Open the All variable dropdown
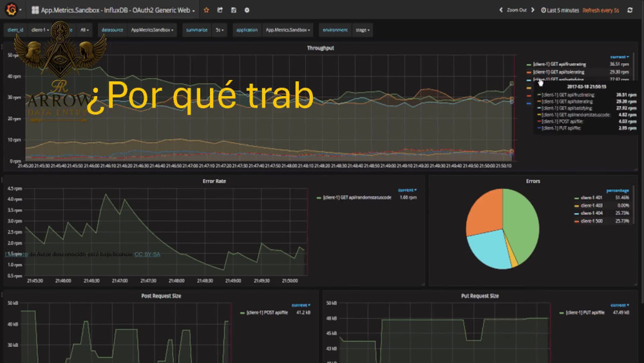Viewport: 644px width, 363px height. pyautogui.click(x=84, y=30)
